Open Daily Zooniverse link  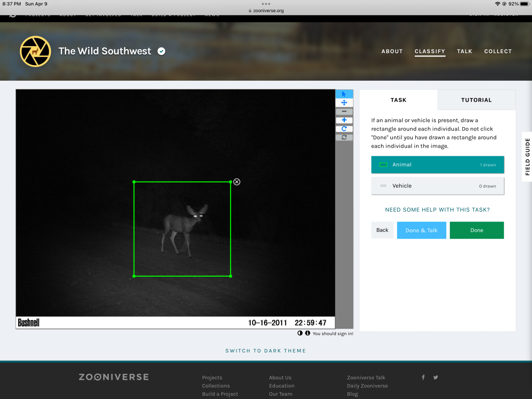tap(367, 386)
